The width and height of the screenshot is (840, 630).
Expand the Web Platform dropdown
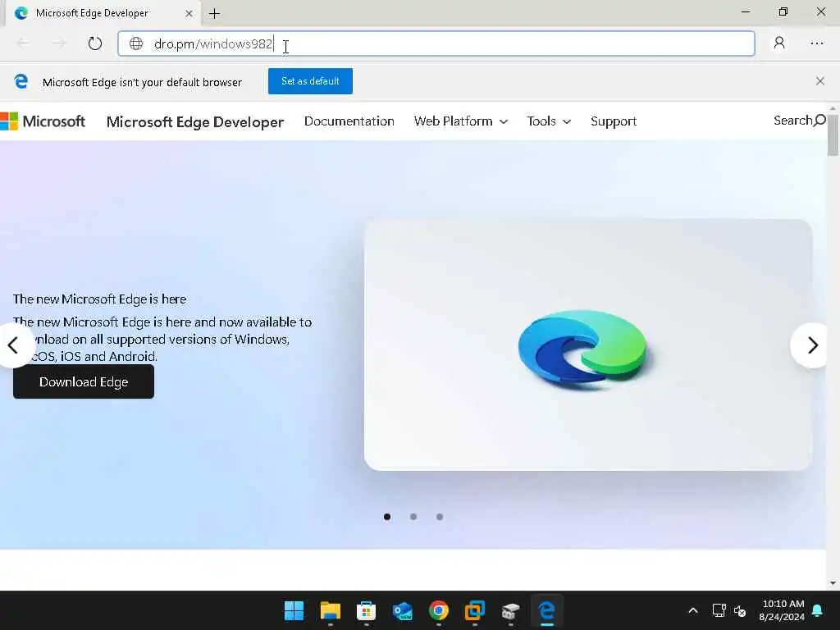(x=461, y=121)
